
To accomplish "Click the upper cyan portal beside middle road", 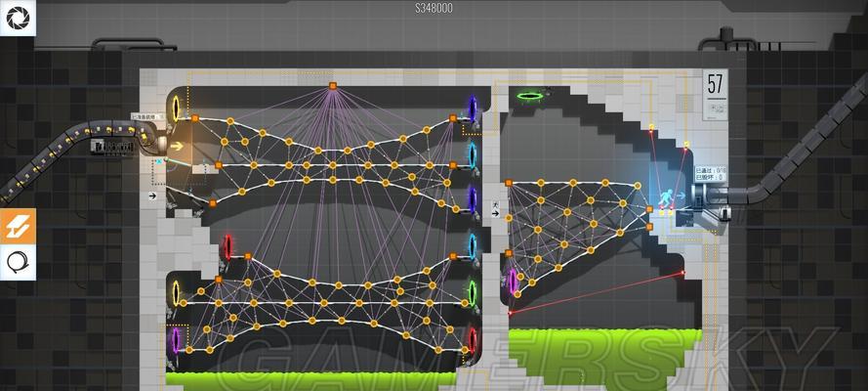I will pyautogui.click(x=473, y=156).
